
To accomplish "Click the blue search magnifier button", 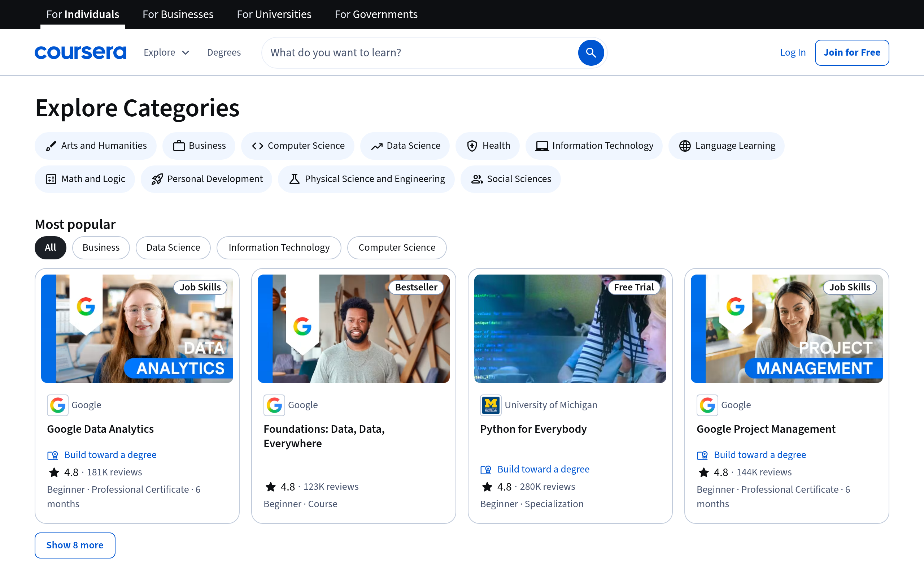I will (x=590, y=52).
